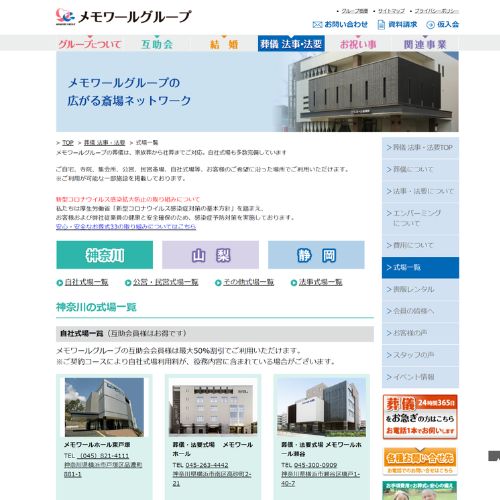Open 葬儀 法事・法要 menu
Viewport: 500px width, 500px height.
pyautogui.click(x=291, y=44)
